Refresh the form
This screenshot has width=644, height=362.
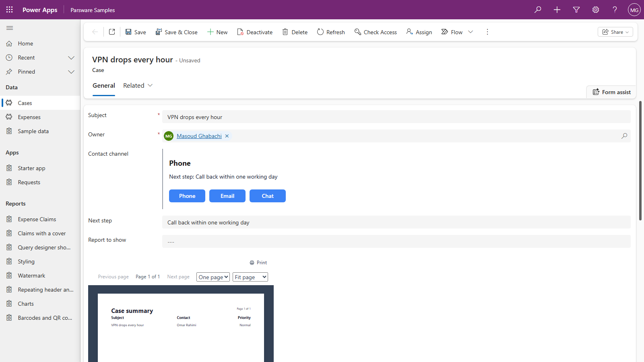coord(331,32)
